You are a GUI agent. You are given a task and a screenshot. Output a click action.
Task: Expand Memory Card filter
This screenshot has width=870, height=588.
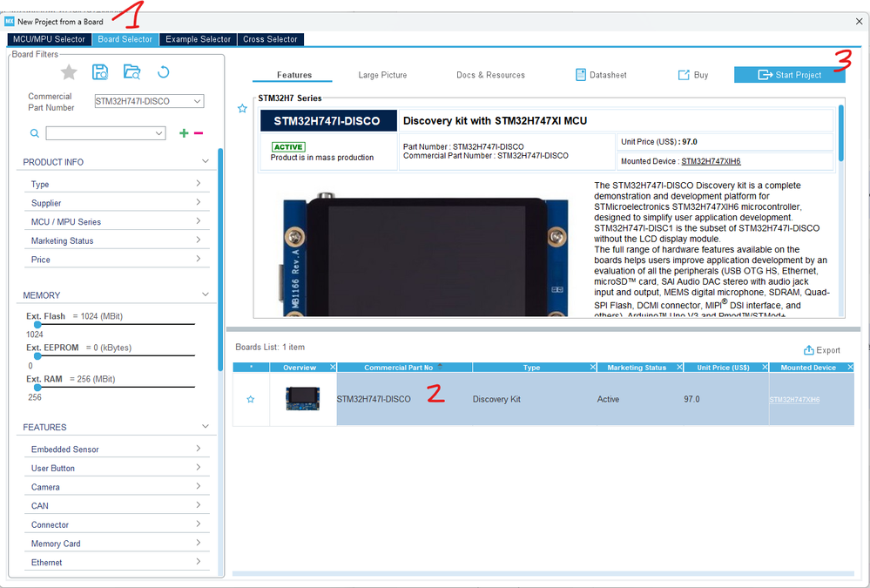point(117,544)
